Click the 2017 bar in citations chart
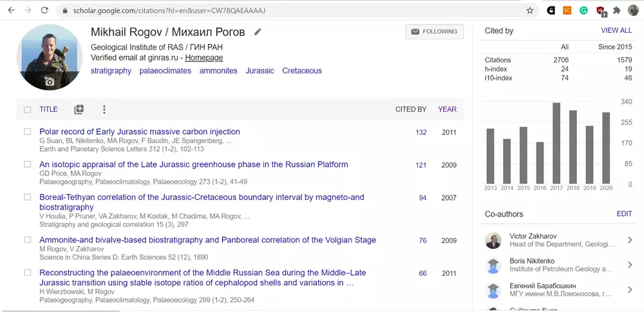This screenshot has width=644, height=312. [556, 143]
